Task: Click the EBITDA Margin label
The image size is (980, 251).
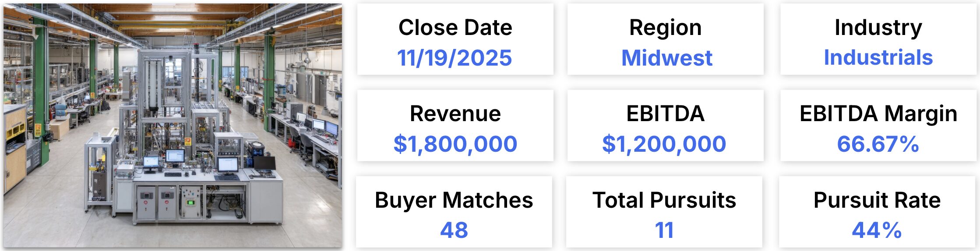Action: point(878,114)
